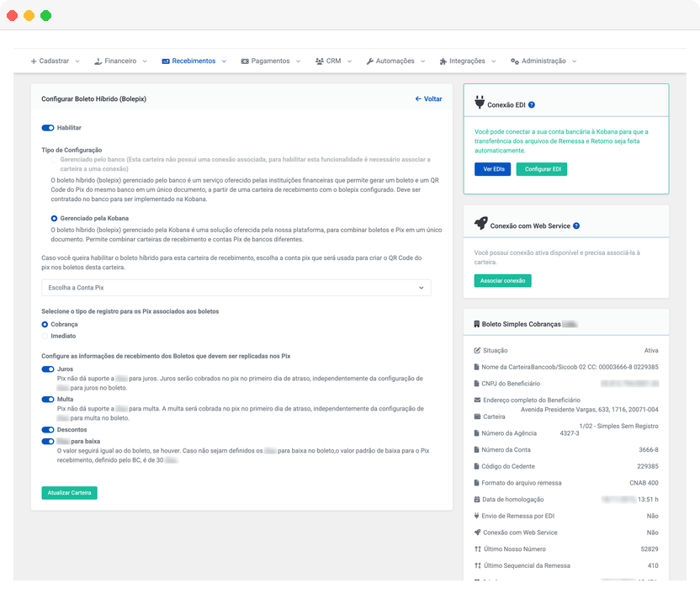The image size is (700, 594).
Task: Expand the Financeiro menu chevron
Action: 146,61
